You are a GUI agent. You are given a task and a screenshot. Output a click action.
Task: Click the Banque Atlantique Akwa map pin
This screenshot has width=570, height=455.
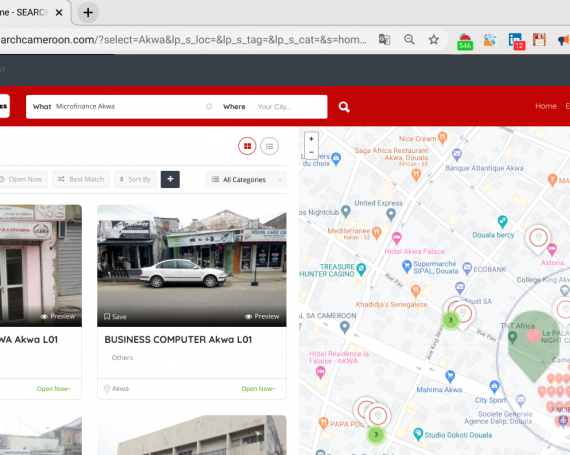(457, 154)
